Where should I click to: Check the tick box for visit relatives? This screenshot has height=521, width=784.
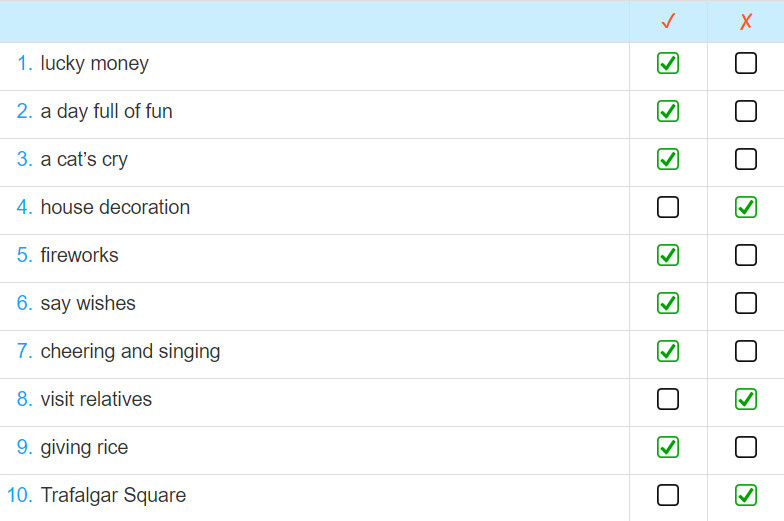[668, 399]
